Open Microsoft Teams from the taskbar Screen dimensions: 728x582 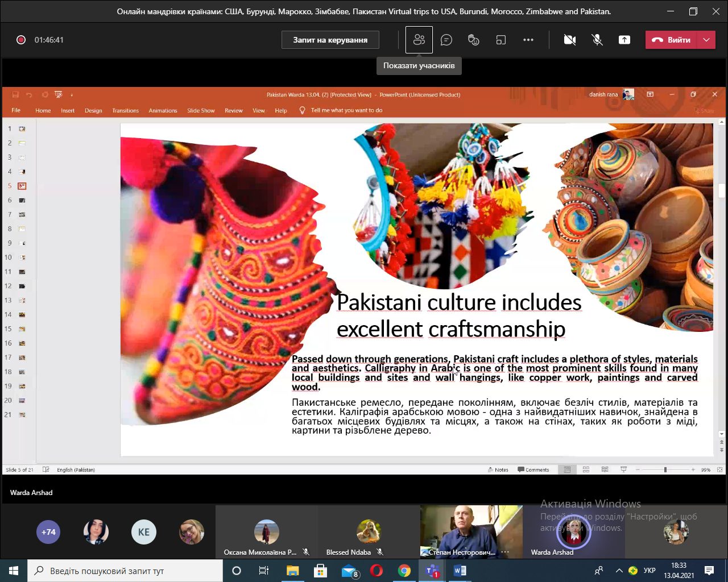(x=432, y=571)
